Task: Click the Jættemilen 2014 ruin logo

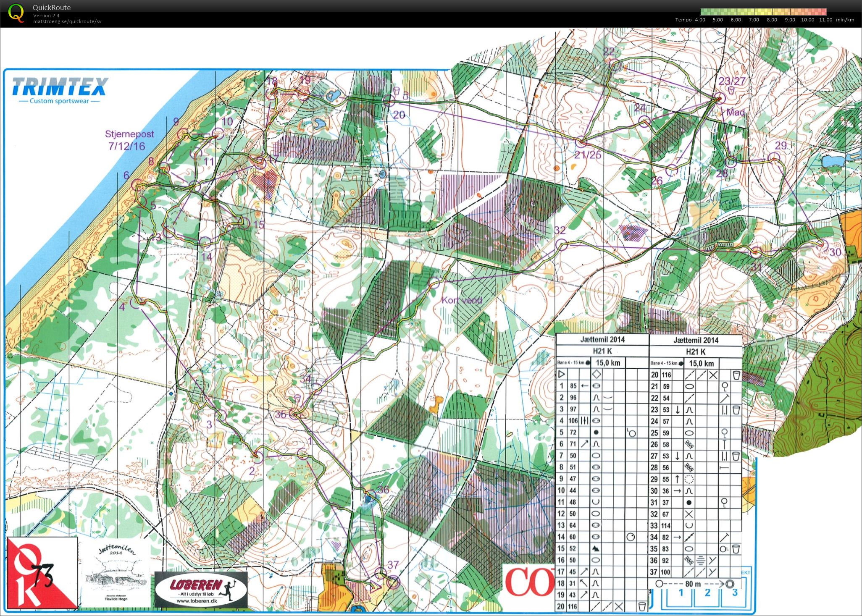Action: click(x=116, y=573)
